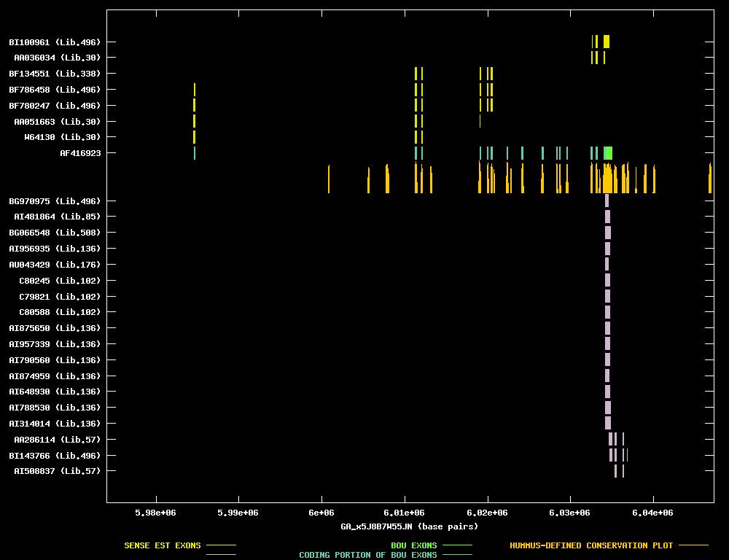Click the 6.02e+06 axis tick label
Image resolution: width=729 pixels, height=560 pixels.
click(x=487, y=513)
